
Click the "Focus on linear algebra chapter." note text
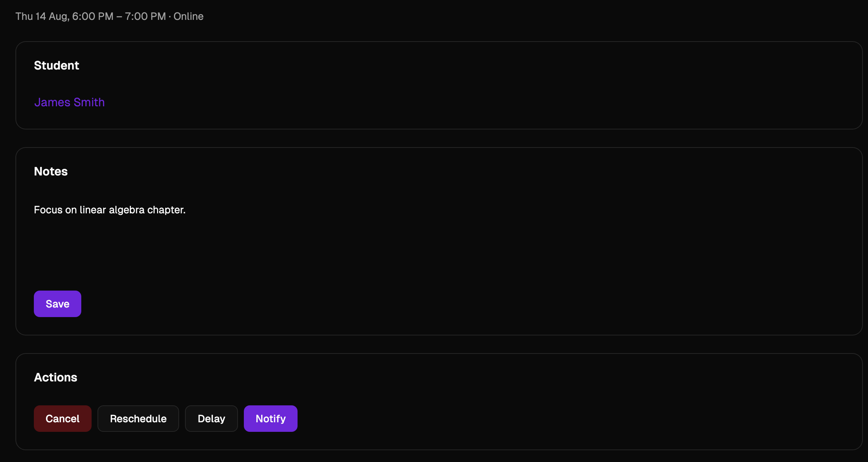[110, 210]
